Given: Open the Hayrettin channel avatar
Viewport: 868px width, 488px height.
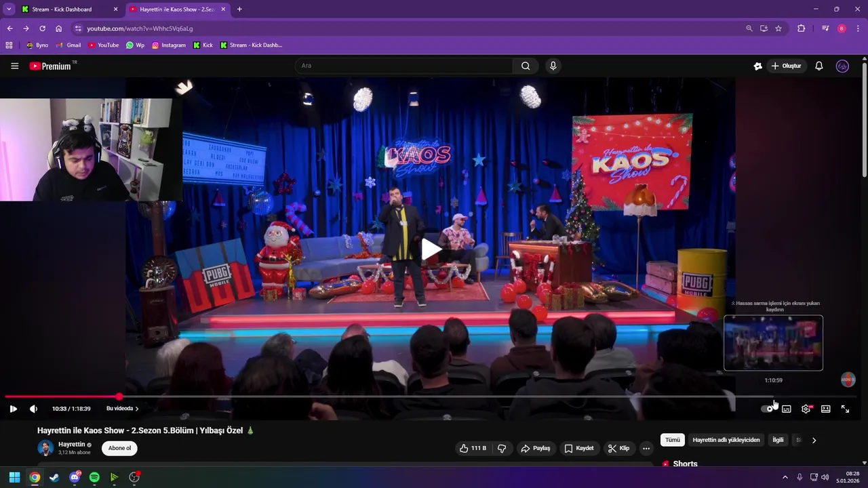Looking at the screenshot, I should (45, 448).
